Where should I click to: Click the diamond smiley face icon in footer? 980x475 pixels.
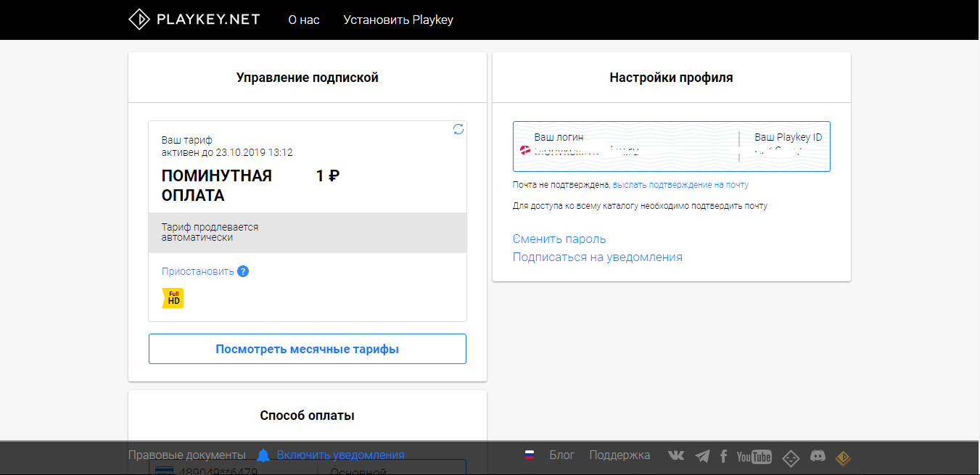[791, 458]
